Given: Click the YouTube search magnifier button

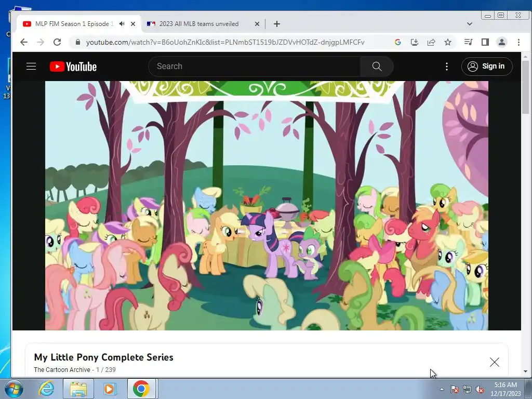Looking at the screenshot, I should coord(377,66).
